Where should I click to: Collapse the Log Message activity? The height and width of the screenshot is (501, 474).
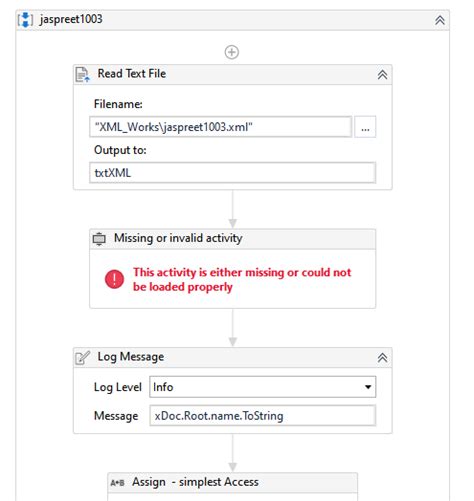[x=382, y=358]
